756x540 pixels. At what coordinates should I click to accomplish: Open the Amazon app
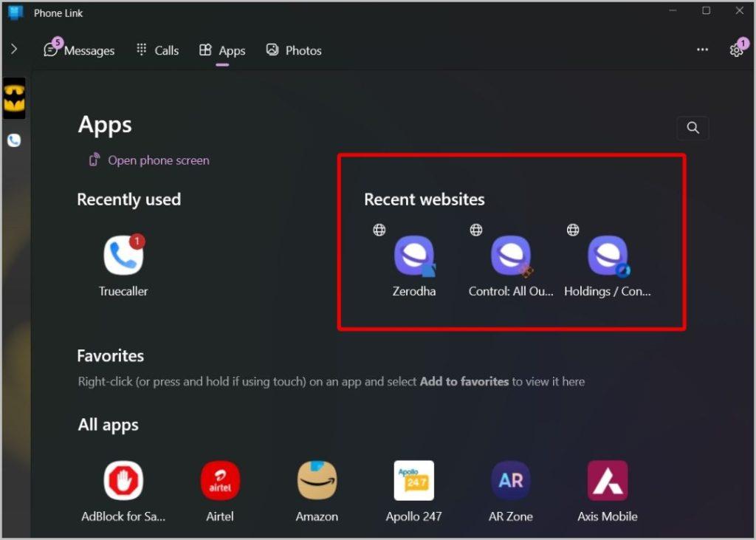pyautogui.click(x=317, y=481)
